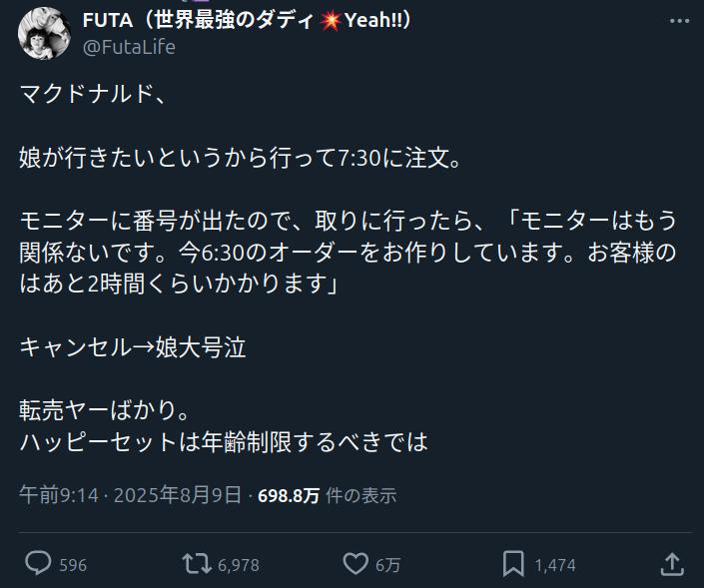704x588 pixels.
Task: Bookmark this post using the bookmark icon
Action: tap(513, 564)
